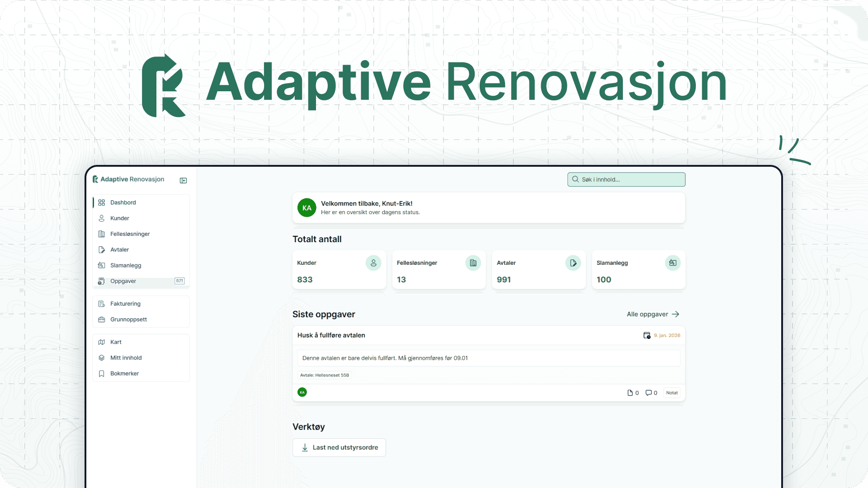Viewport: 868px width, 488px height.
Task: Click the Kunder card user icon
Action: click(x=373, y=263)
